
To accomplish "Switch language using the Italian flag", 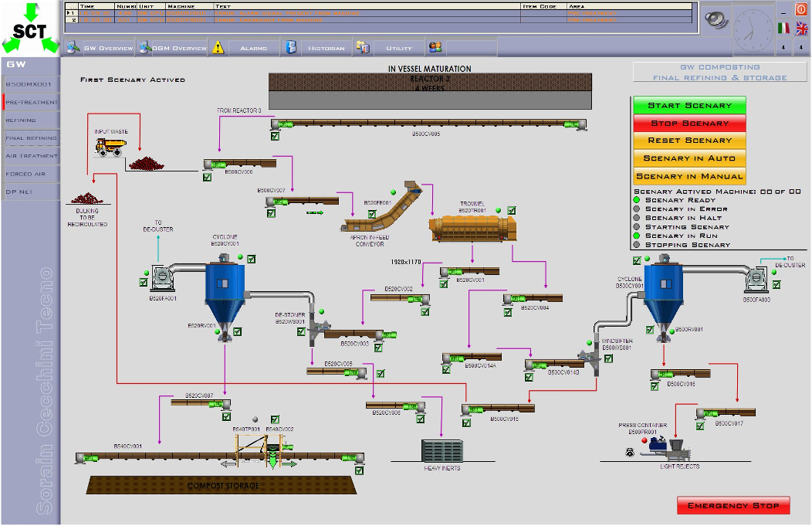I will point(783,28).
